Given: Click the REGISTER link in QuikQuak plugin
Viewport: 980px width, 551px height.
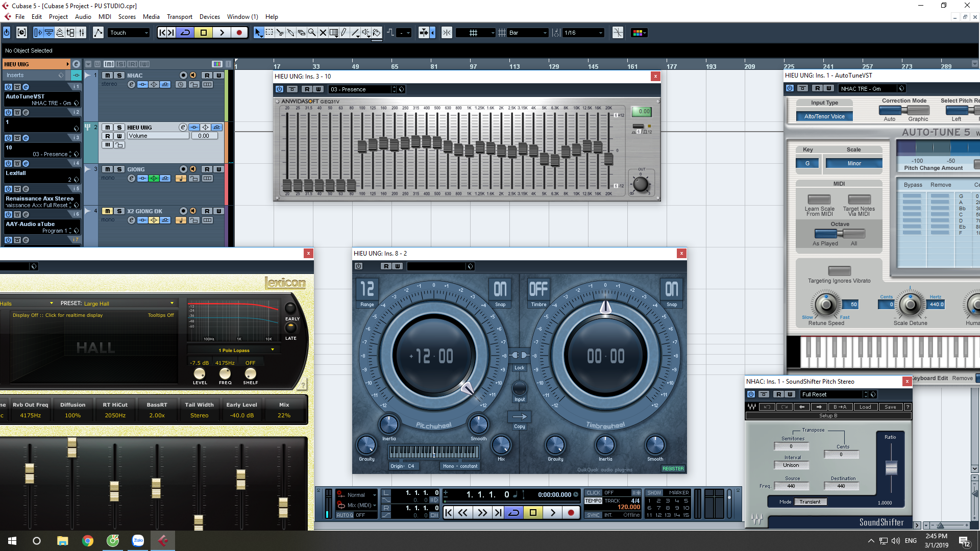Looking at the screenshot, I should [673, 469].
